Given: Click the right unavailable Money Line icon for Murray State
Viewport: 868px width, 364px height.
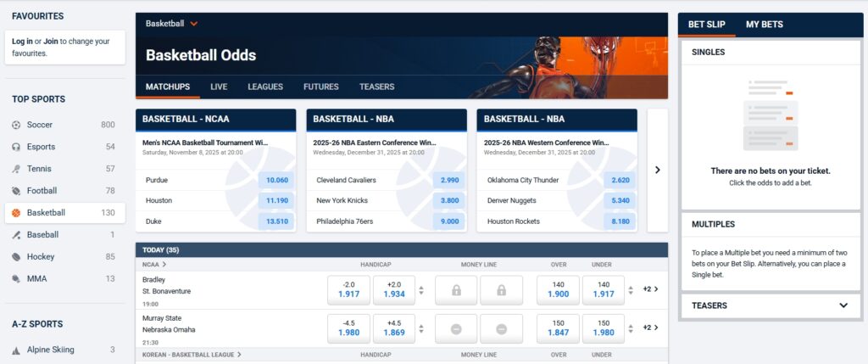Looking at the screenshot, I should [501, 329].
